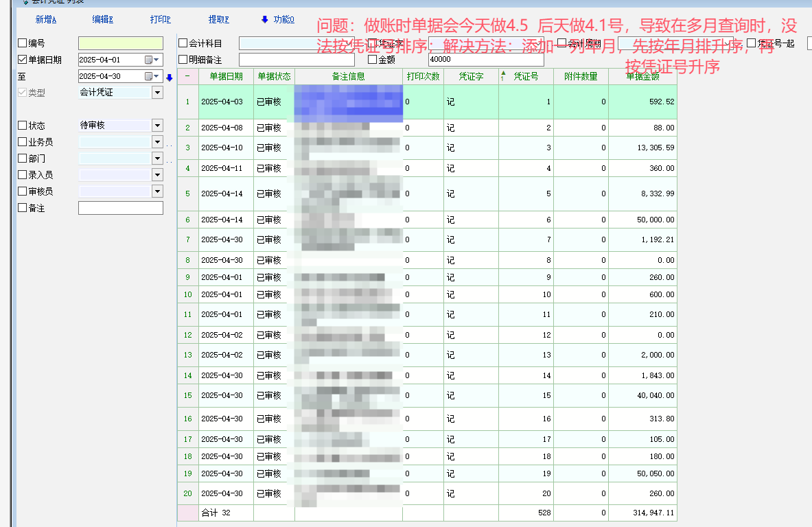Click sort arrow icon in 凭证号 header
Screen dimensions: 812x527
coord(503,76)
